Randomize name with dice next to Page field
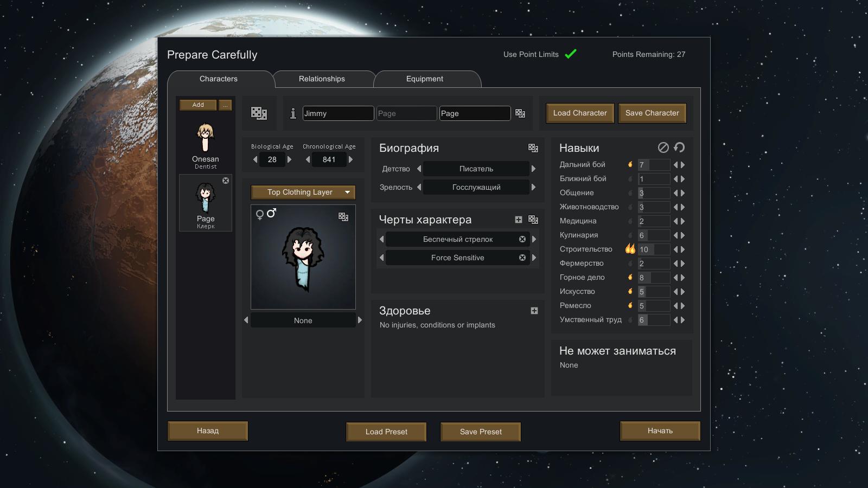868x488 pixels. click(x=520, y=113)
